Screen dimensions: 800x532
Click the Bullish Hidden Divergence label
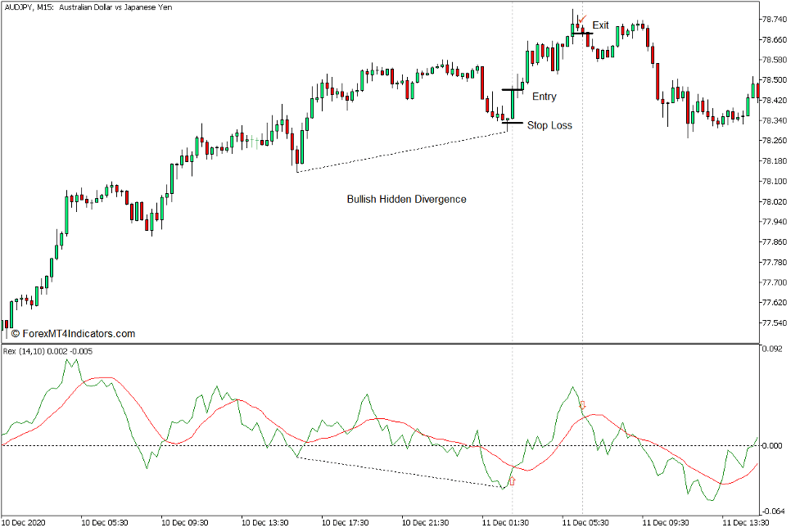coord(406,199)
